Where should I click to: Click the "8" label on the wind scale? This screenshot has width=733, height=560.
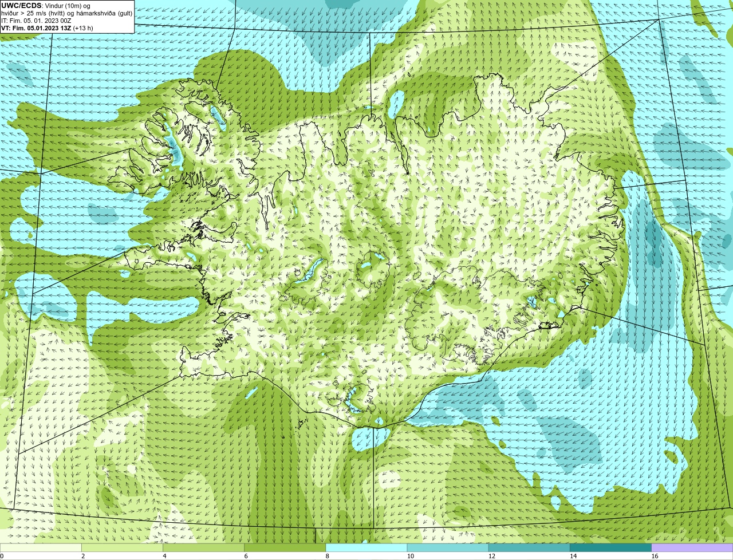click(x=328, y=556)
